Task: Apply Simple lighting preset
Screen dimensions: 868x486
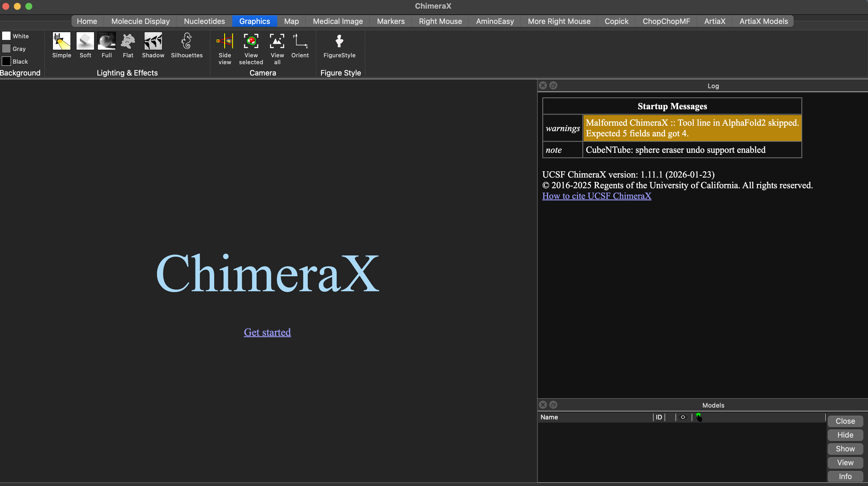Action: (62, 45)
